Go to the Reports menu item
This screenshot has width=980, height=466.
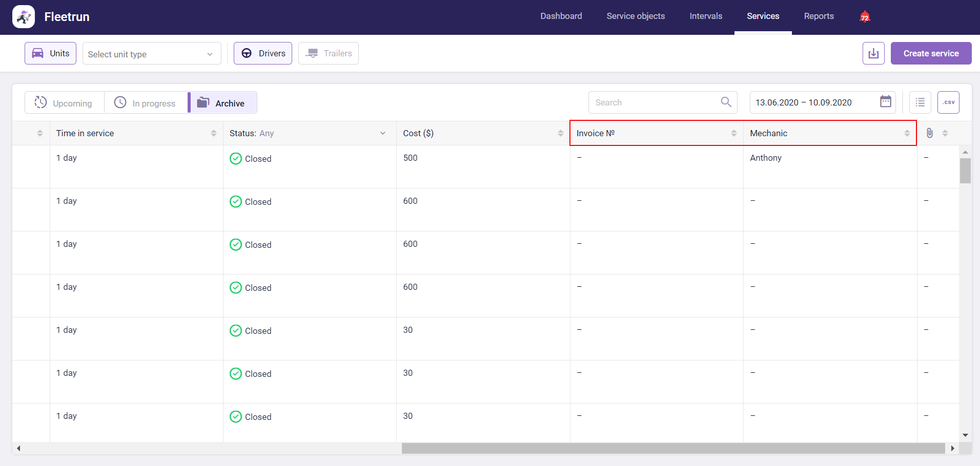tap(819, 16)
